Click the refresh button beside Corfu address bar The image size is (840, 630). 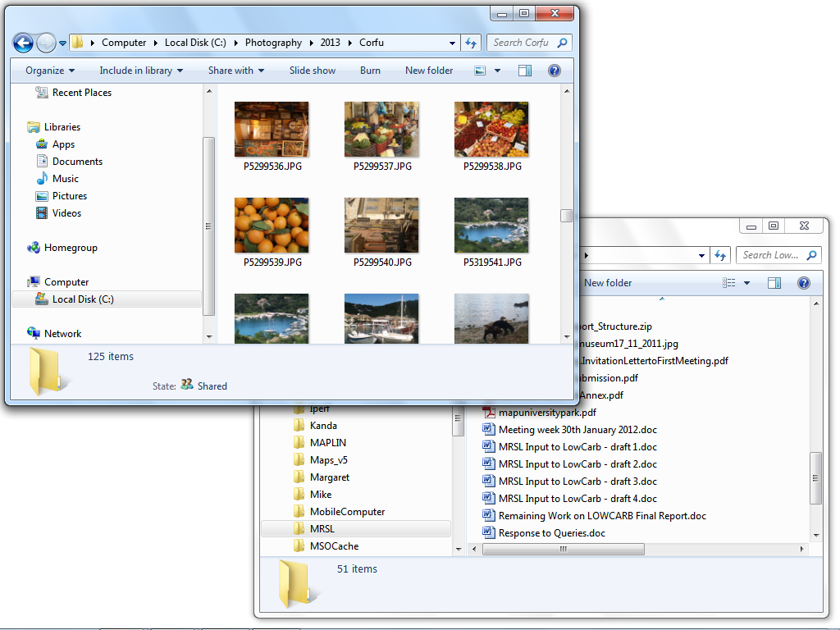click(471, 43)
